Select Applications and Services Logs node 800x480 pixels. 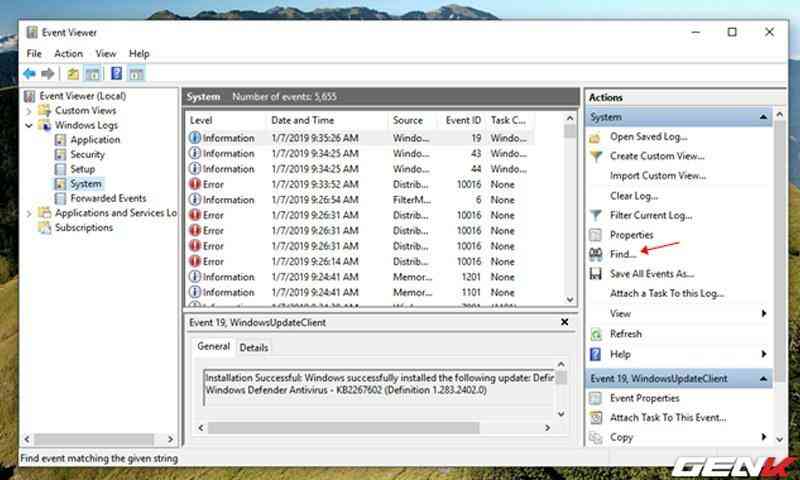(116, 213)
